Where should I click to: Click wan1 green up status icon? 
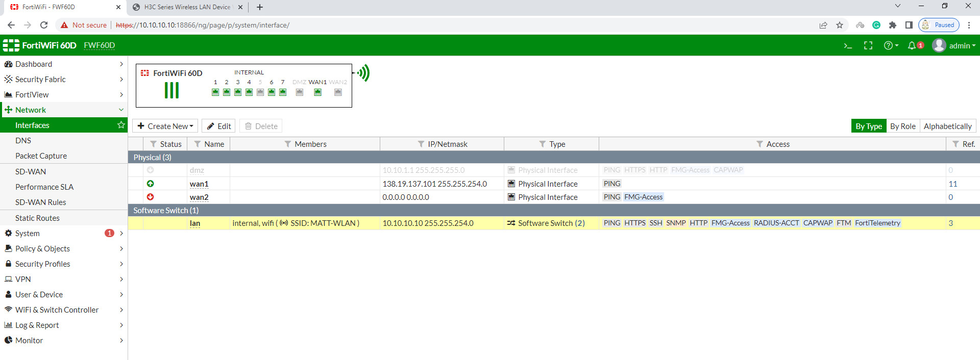tap(151, 184)
